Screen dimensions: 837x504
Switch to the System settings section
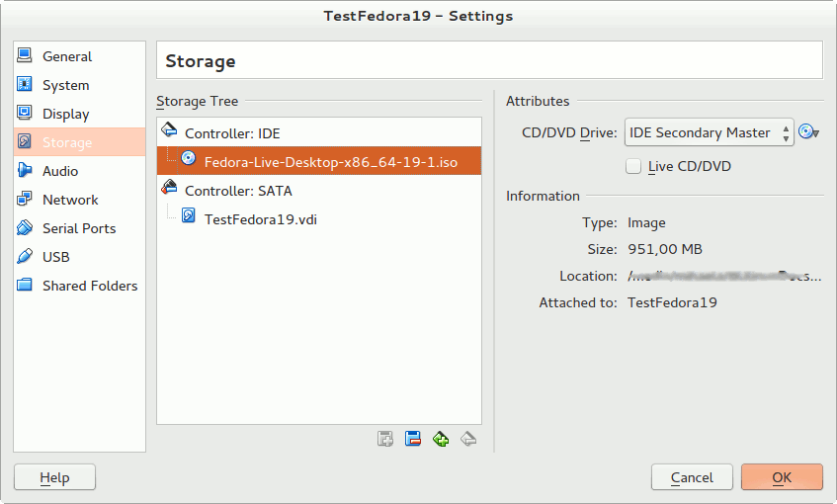[x=65, y=85]
